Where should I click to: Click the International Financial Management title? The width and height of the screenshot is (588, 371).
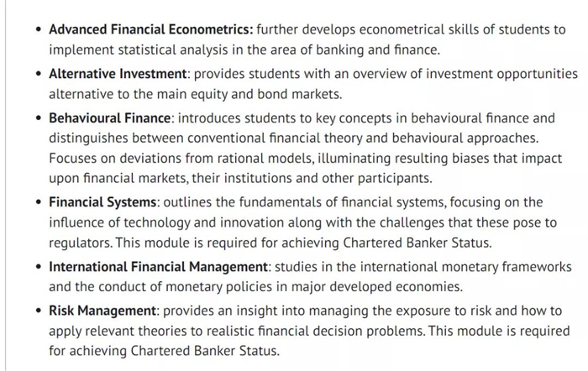pos(158,266)
